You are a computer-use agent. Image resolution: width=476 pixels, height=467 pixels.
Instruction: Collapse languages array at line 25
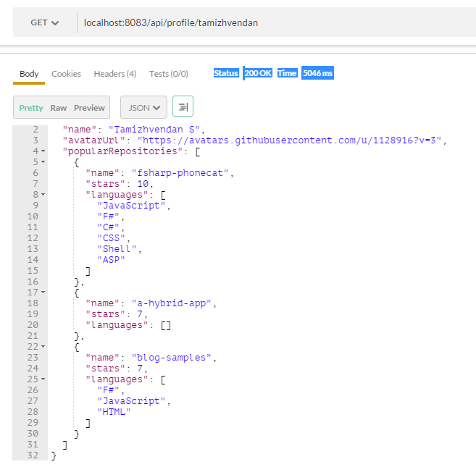(43, 379)
